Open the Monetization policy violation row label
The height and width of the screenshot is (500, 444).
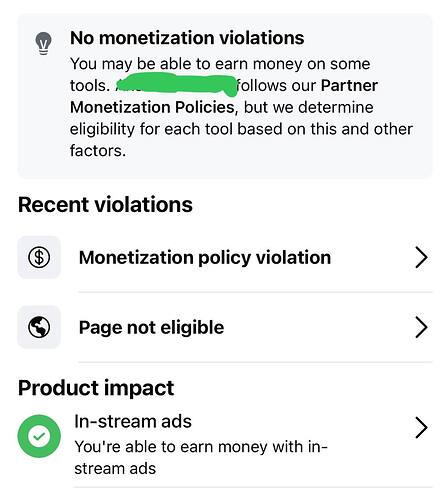205,258
